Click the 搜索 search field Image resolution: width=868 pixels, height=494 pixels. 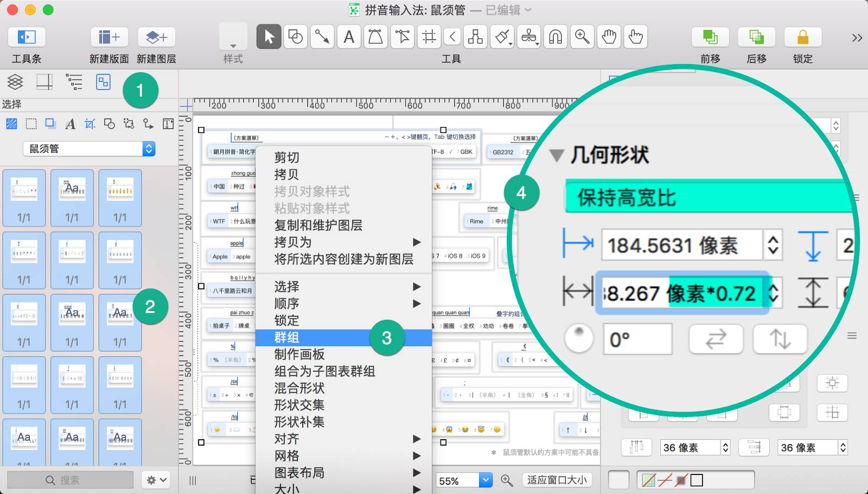coord(70,480)
